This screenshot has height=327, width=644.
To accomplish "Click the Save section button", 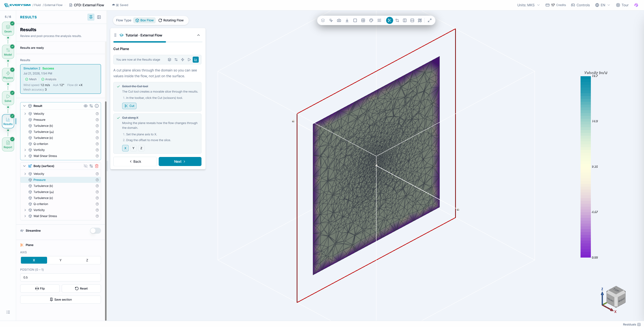I will (60, 300).
